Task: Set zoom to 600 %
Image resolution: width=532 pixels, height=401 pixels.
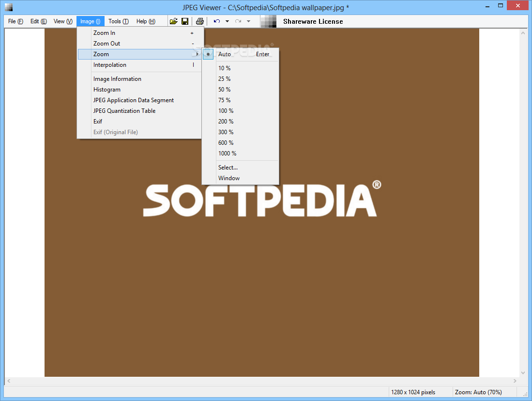Action: point(240,142)
